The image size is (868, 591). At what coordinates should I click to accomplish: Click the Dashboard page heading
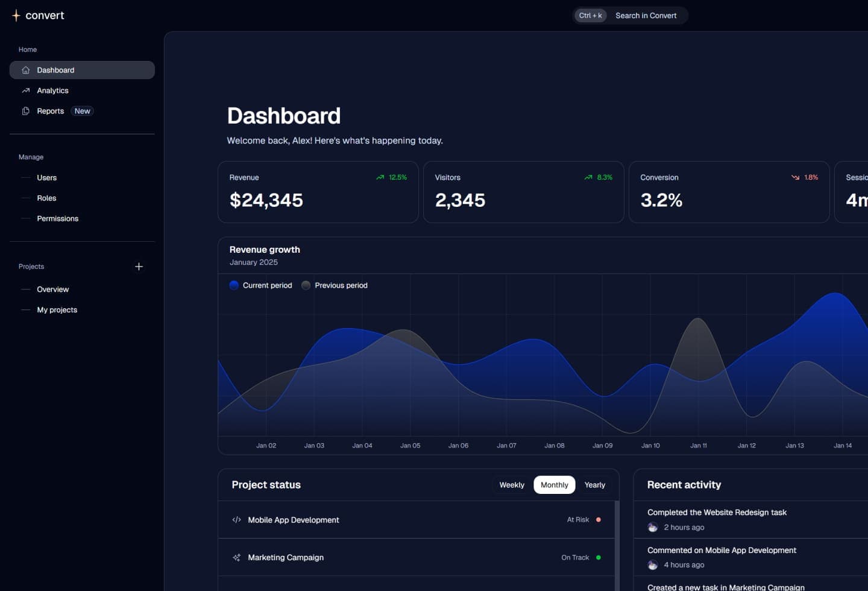284,116
